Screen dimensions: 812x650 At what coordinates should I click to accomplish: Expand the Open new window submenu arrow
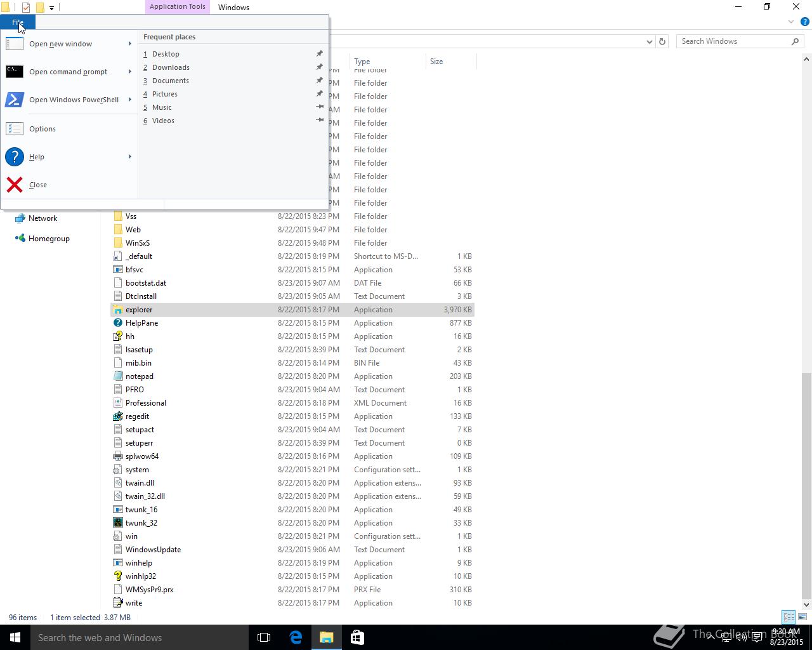pyautogui.click(x=130, y=44)
